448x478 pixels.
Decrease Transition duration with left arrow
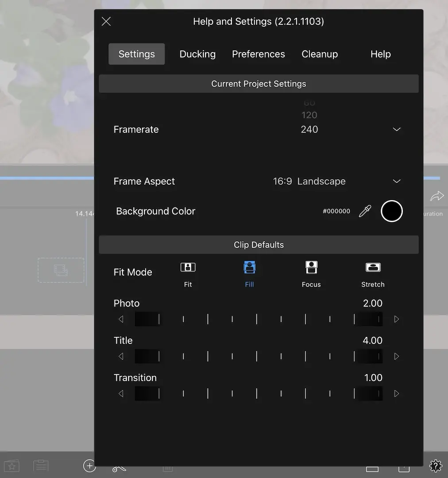(121, 393)
